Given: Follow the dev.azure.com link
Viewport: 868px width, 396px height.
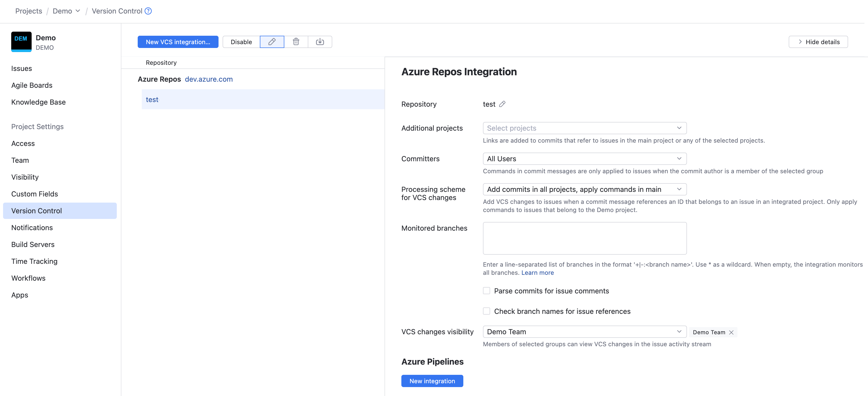Looking at the screenshot, I should click(x=209, y=79).
